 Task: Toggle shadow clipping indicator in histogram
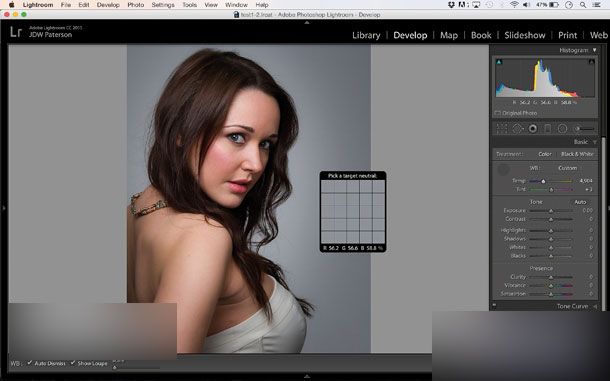click(499, 62)
